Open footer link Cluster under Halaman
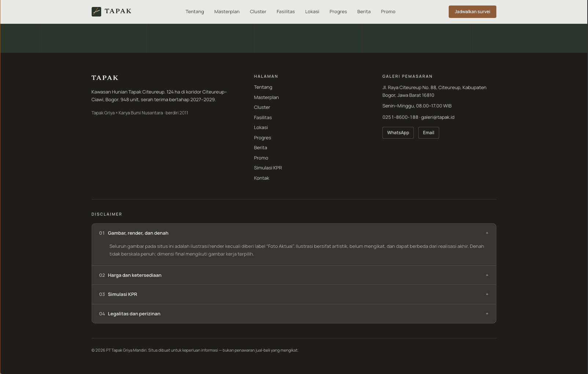The height and width of the screenshot is (374, 588). (262, 107)
